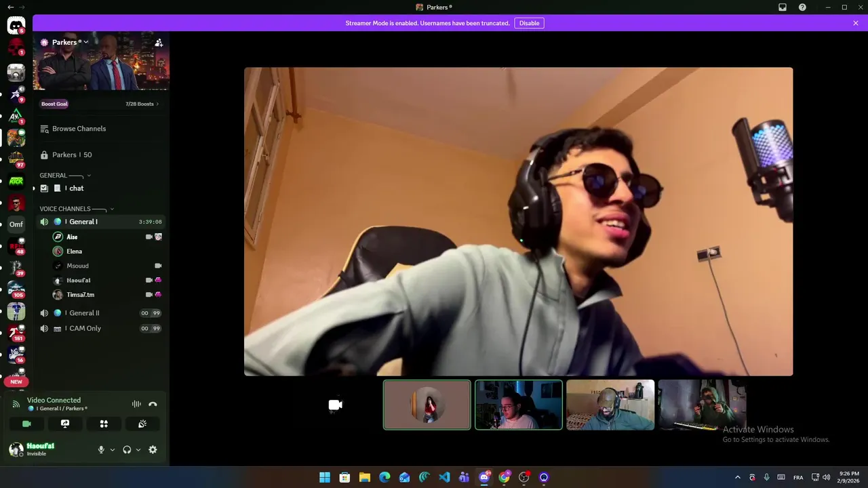868x488 pixels.
Task: Open the Boost Goal badge
Action: point(54,104)
